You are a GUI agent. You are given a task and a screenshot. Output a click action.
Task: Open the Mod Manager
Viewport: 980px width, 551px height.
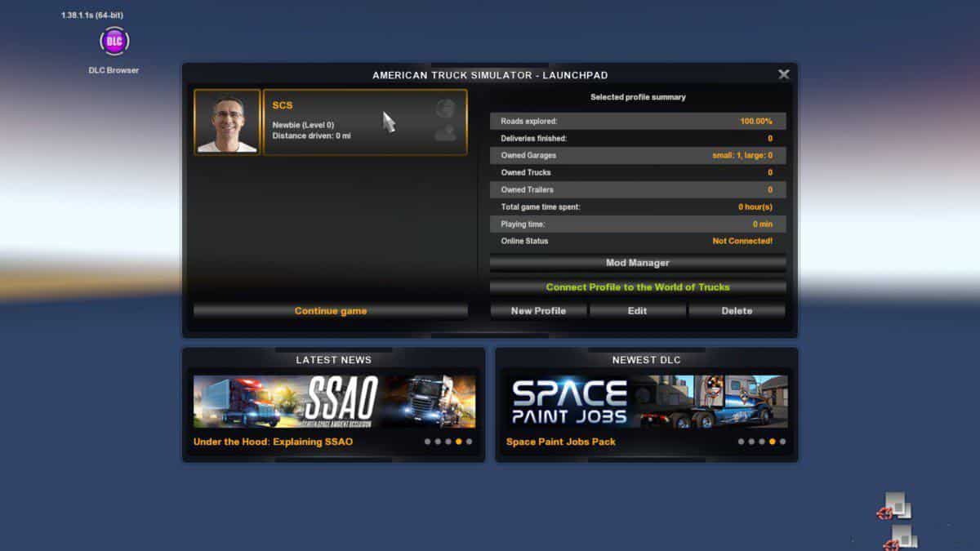point(637,263)
